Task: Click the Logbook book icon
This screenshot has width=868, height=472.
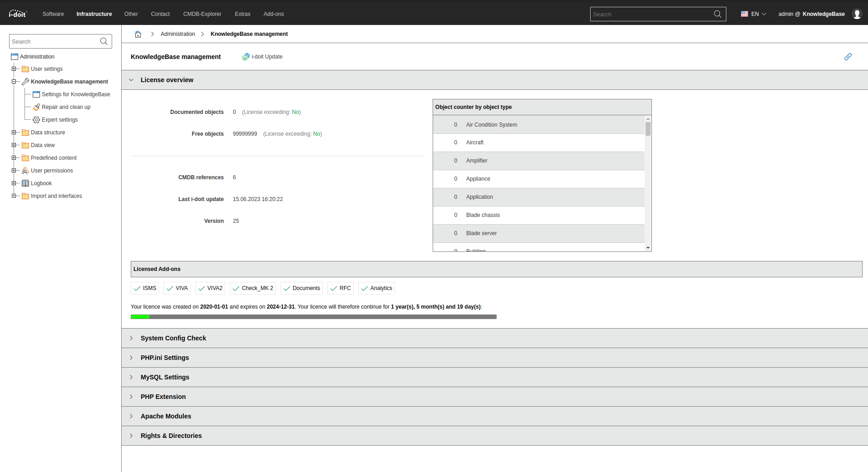Action: pyautogui.click(x=25, y=183)
